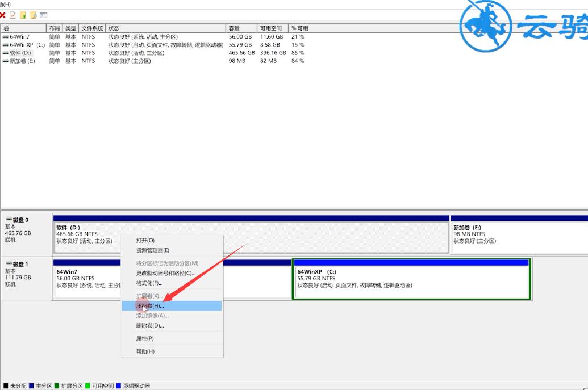
Task: Sort by the 容量 column header
Action: tap(241, 28)
